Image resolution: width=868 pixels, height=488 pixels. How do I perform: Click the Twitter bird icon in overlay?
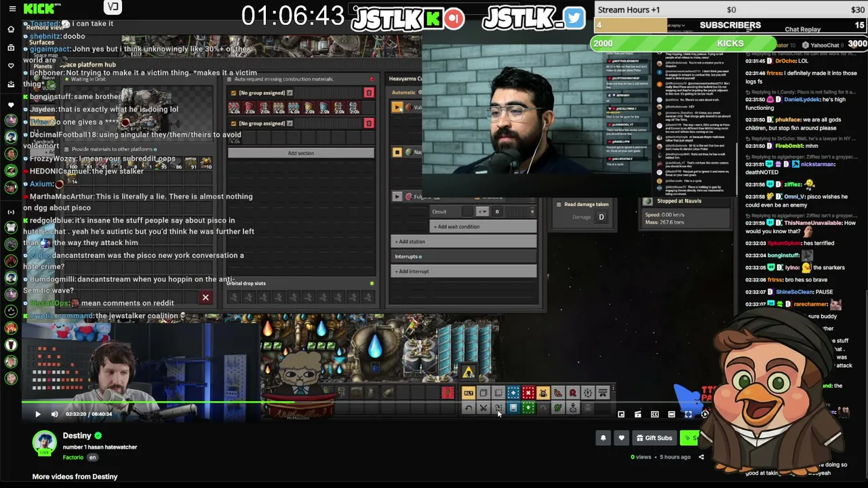574,18
